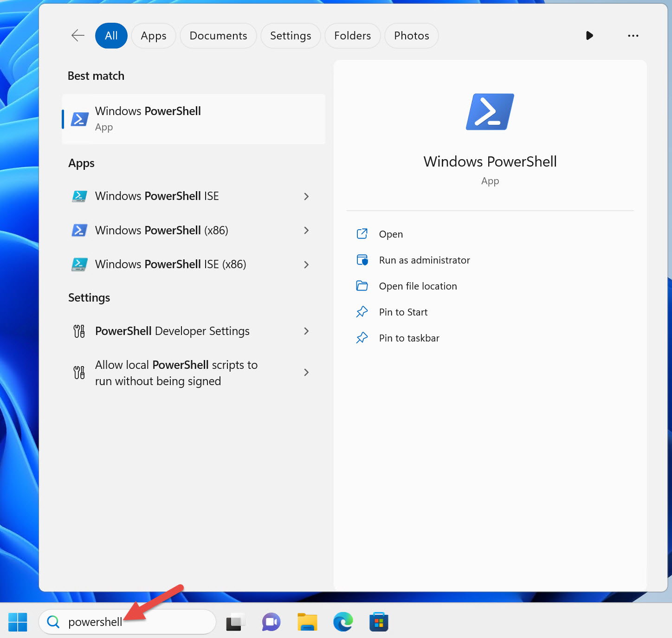
Task: Open Microsoft Edge from the taskbar
Action: 343,622
